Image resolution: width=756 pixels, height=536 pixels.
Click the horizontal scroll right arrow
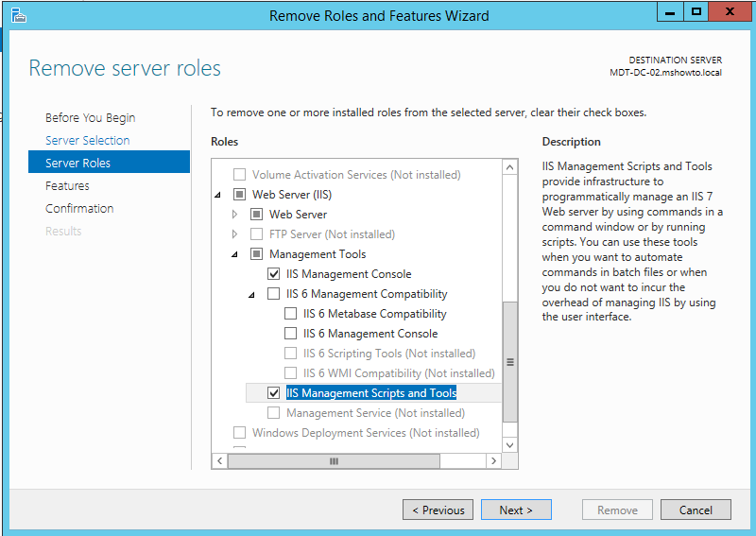pyautogui.click(x=493, y=460)
